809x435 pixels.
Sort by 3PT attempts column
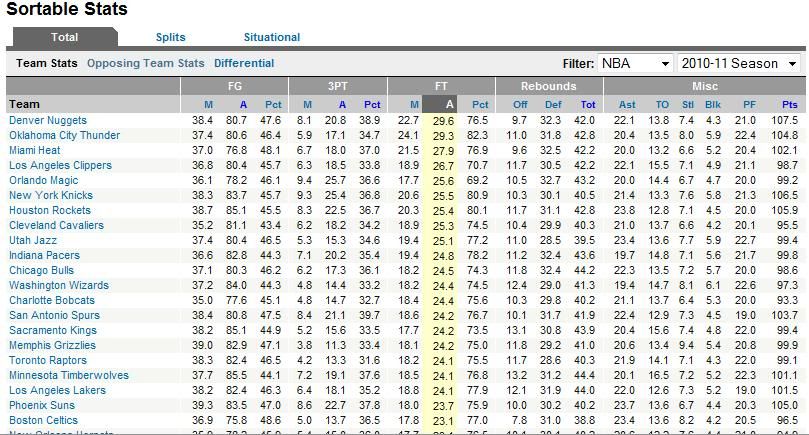coord(342,104)
